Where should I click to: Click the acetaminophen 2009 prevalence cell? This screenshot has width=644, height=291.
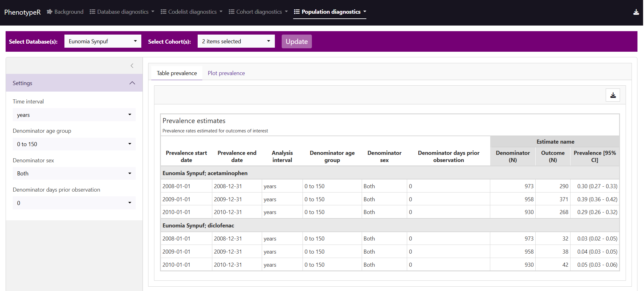click(597, 199)
